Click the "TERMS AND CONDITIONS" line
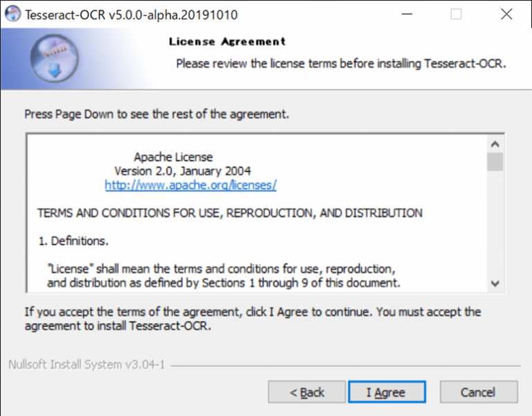Image resolution: width=532 pixels, height=416 pixels. [229, 213]
